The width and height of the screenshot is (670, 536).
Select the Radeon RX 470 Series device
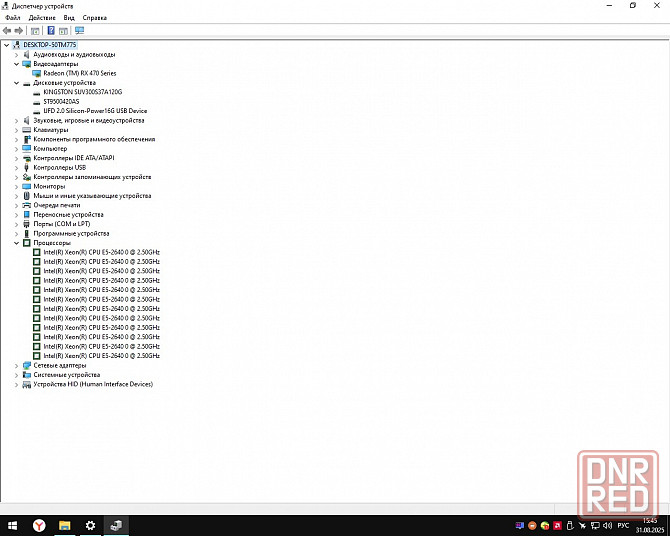80,73
